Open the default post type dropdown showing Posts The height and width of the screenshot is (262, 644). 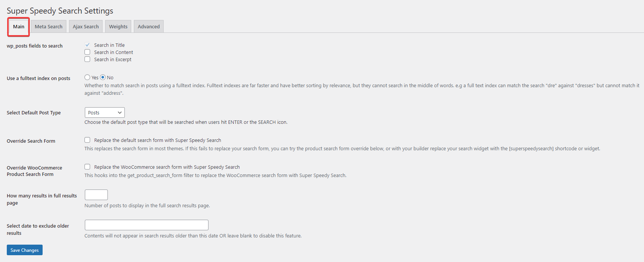[x=104, y=112]
